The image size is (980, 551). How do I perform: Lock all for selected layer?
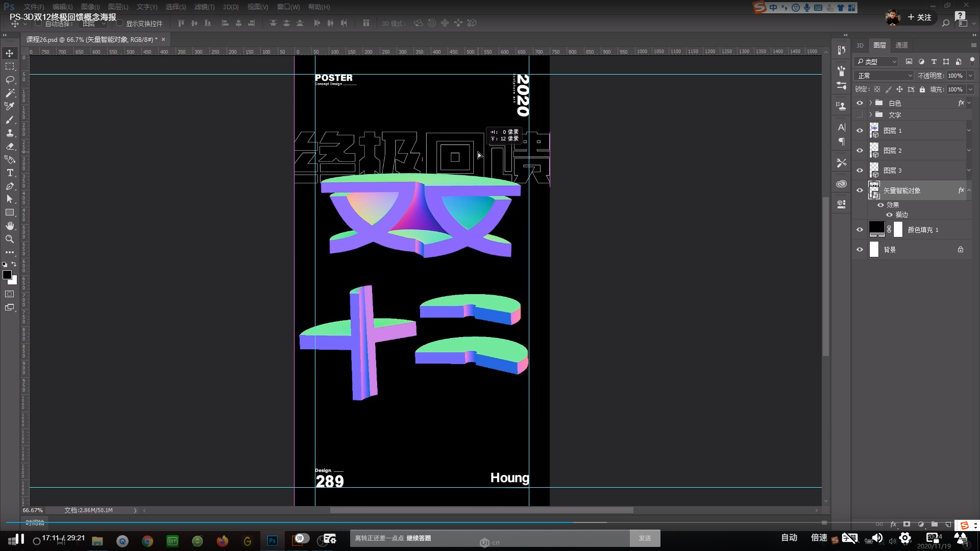pos(922,89)
